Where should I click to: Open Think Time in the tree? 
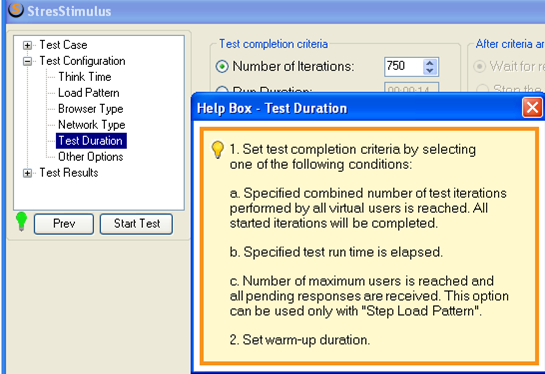(x=85, y=77)
